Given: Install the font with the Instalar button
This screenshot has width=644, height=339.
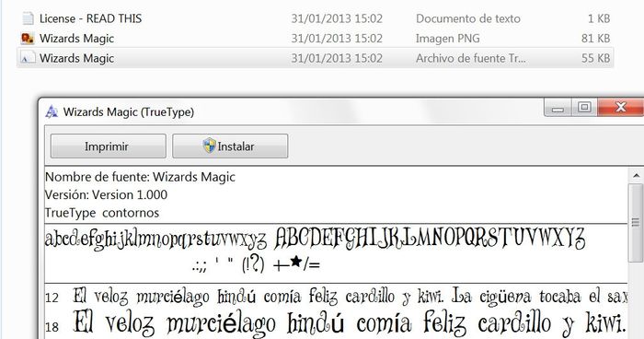Looking at the screenshot, I should tap(230, 146).
